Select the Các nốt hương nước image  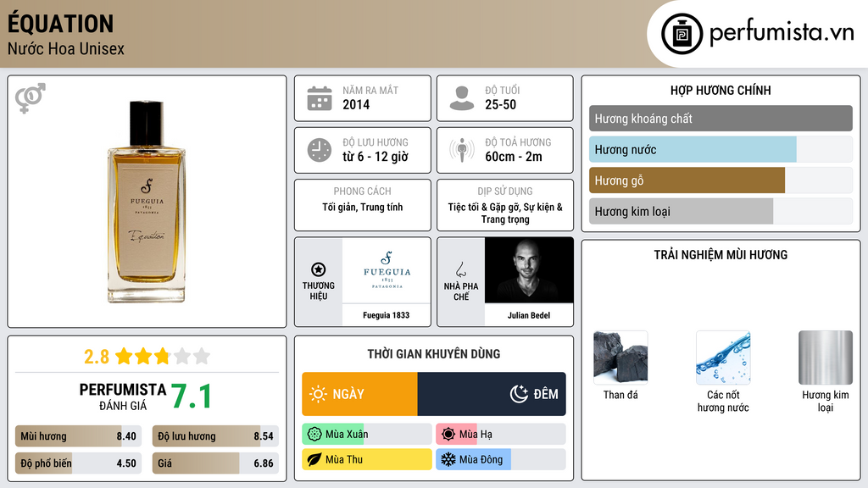coord(723,358)
